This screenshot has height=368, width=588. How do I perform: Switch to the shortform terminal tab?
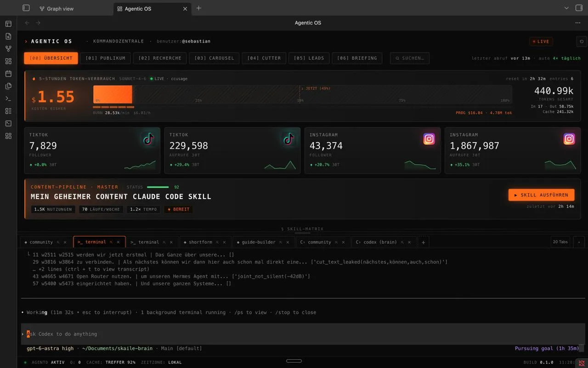[x=200, y=242]
